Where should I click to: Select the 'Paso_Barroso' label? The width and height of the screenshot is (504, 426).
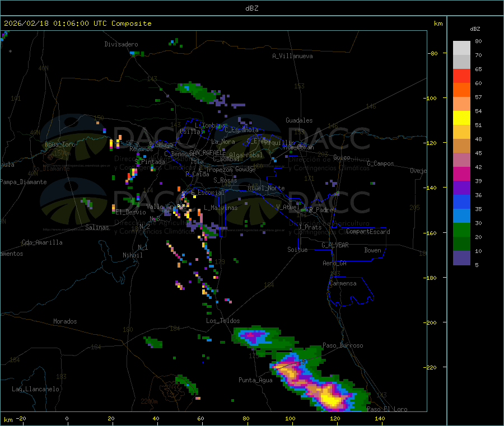click(x=343, y=345)
